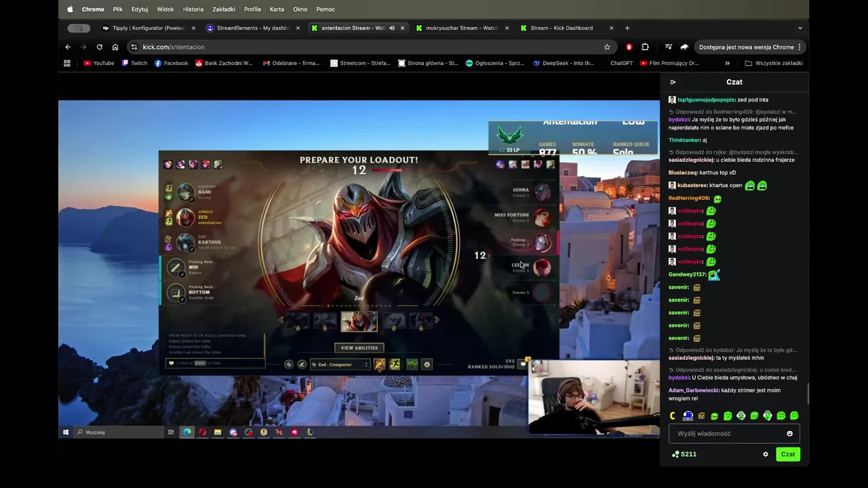Open the browser home page icon
The width and height of the screenshot is (868, 488).
[x=115, y=47]
